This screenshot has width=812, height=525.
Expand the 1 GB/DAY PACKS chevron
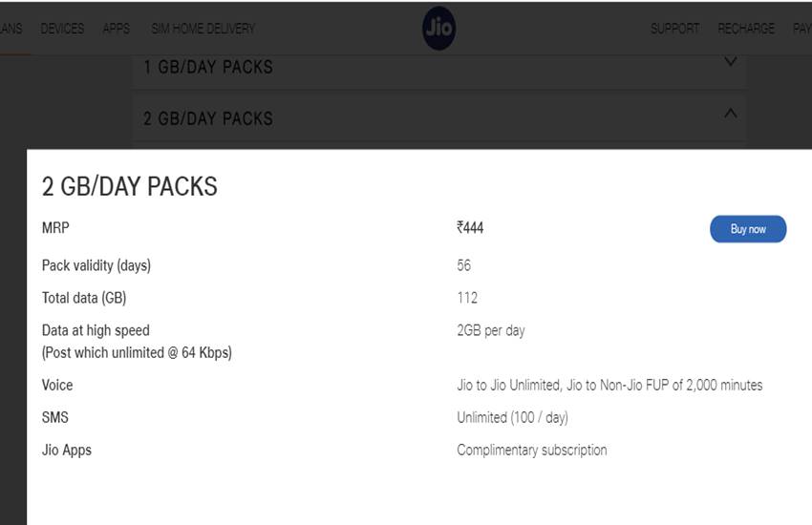click(x=731, y=62)
